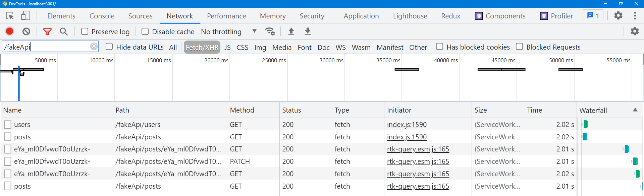Screen dimensions: 644x196
Task: Open the console messages issue counter
Action: pos(593,16)
